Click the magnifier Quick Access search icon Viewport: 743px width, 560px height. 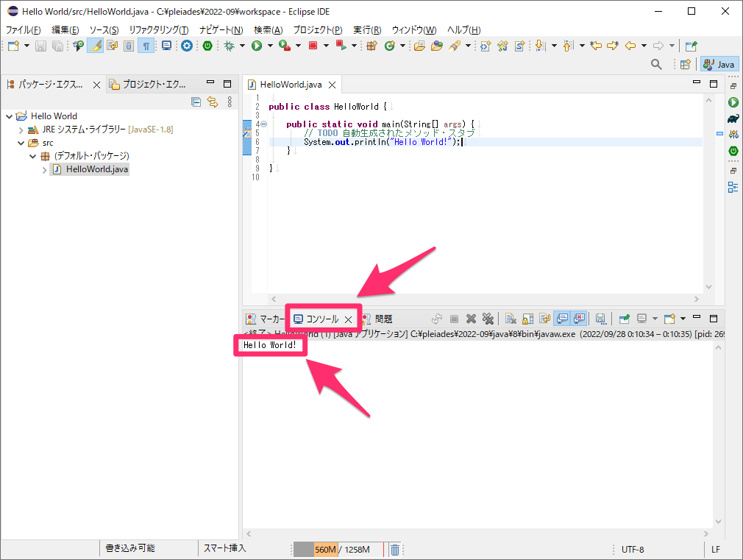[x=656, y=64]
